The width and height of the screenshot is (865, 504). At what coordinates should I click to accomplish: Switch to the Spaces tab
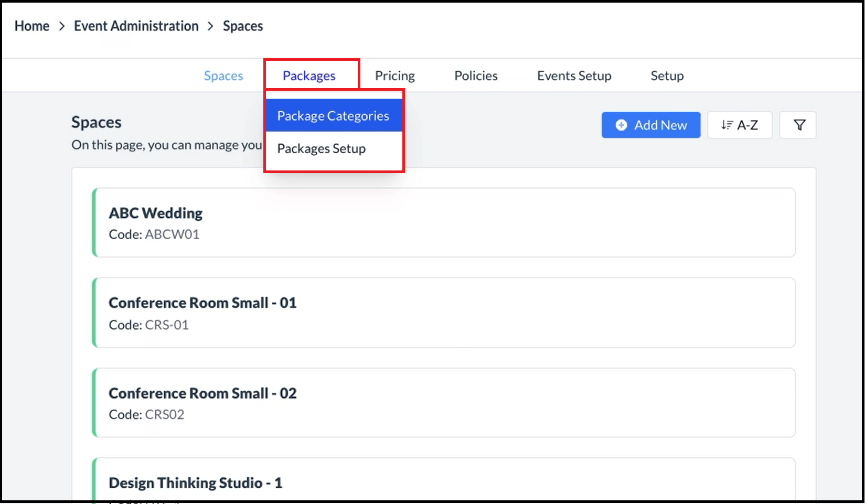(223, 76)
